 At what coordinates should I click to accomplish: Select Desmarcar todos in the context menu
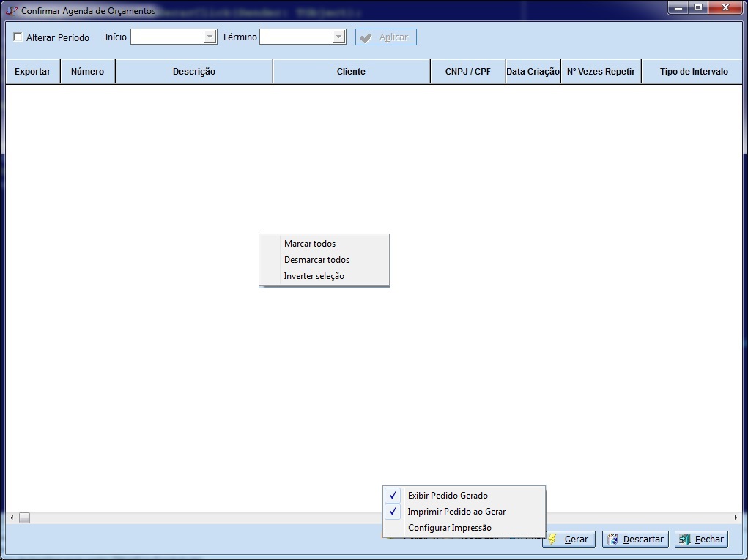(316, 260)
